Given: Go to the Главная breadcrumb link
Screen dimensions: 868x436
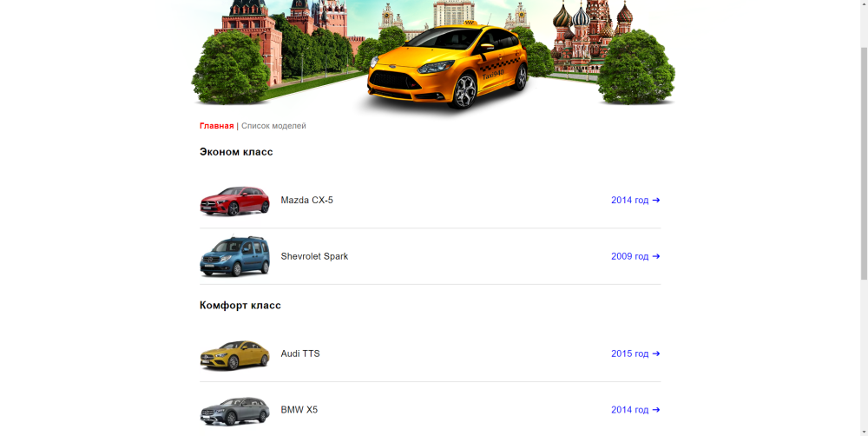Looking at the screenshot, I should click(x=216, y=126).
